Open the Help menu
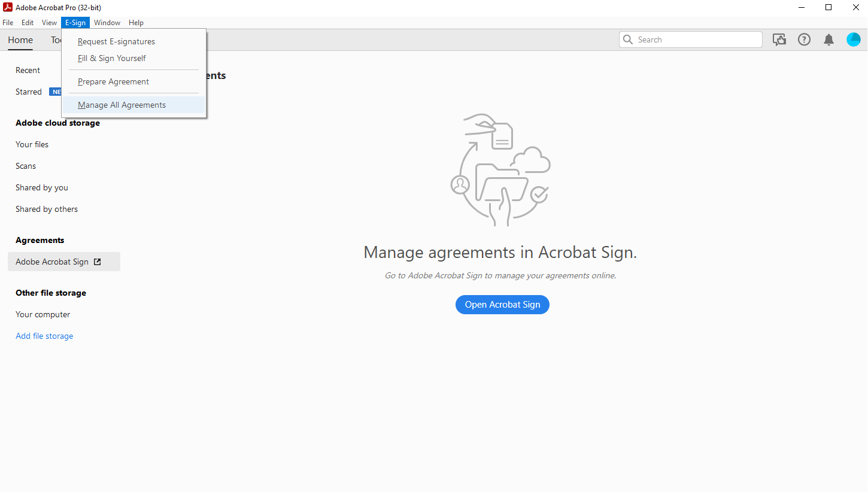Screen dimensions: 868x492 136,23
